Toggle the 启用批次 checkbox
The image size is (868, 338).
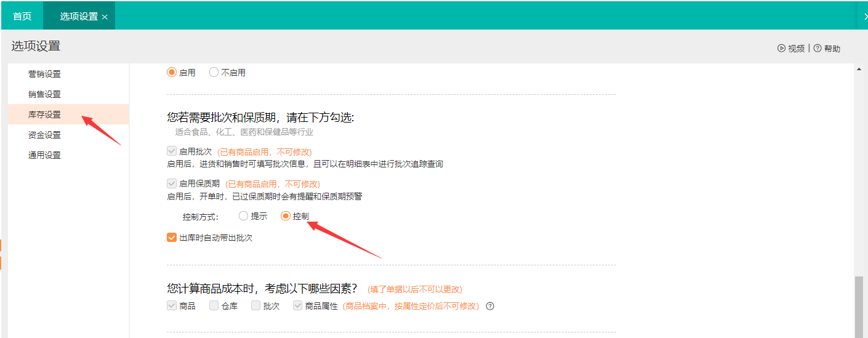(172, 151)
